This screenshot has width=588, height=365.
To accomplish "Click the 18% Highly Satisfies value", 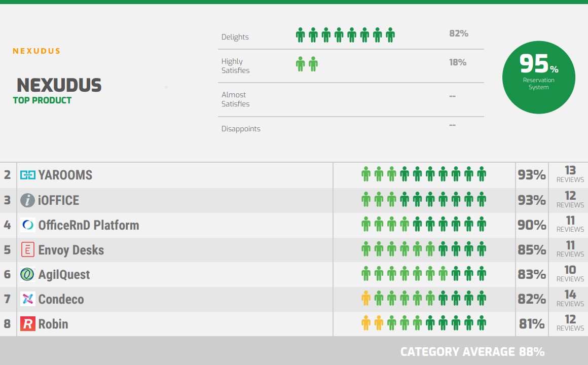I will pos(458,62).
